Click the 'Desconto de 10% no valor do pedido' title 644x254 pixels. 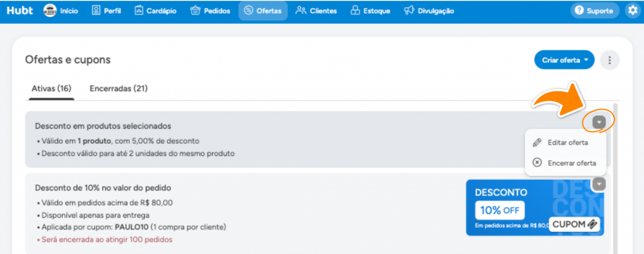point(103,188)
